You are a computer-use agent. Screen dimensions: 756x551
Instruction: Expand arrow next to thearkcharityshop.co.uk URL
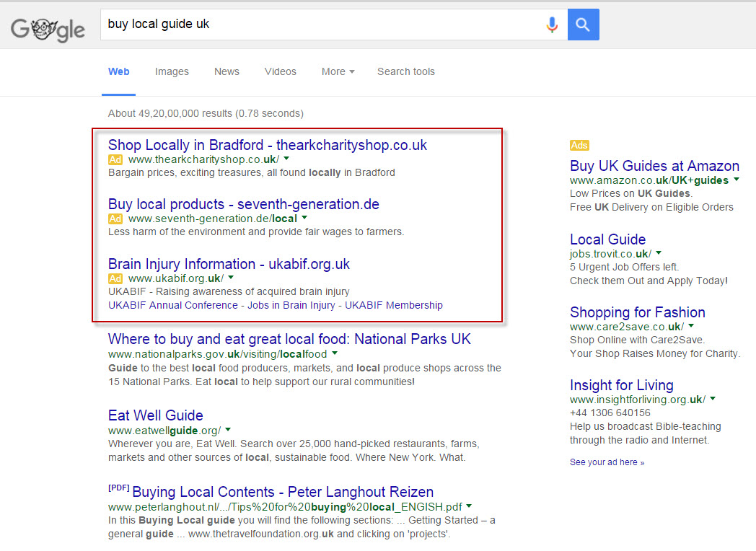(x=286, y=158)
